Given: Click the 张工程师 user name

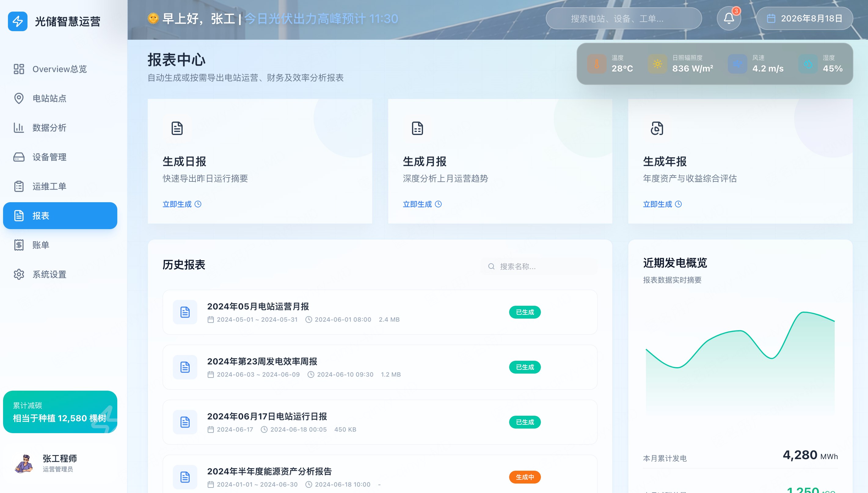Looking at the screenshot, I should coord(60,458).
